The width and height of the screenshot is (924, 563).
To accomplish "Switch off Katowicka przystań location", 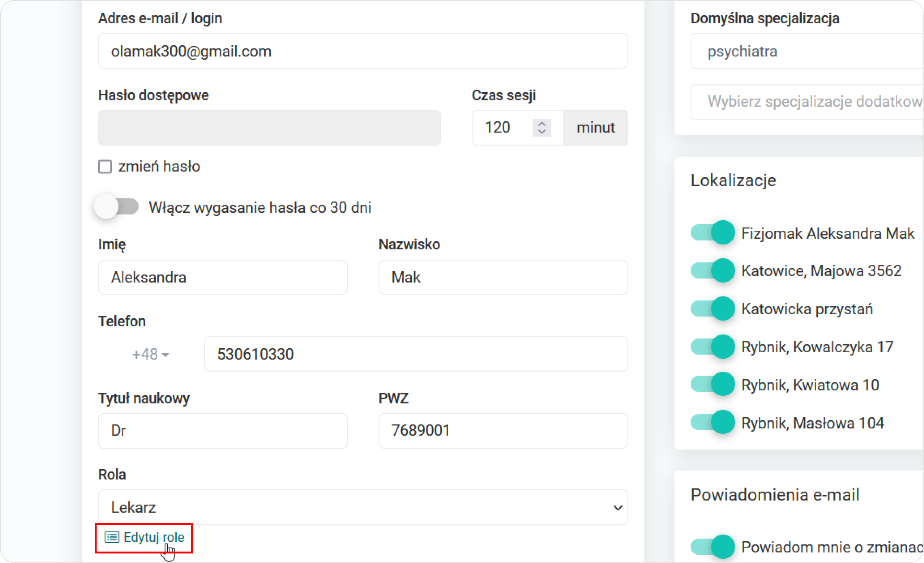I will [x=712, y=309].
